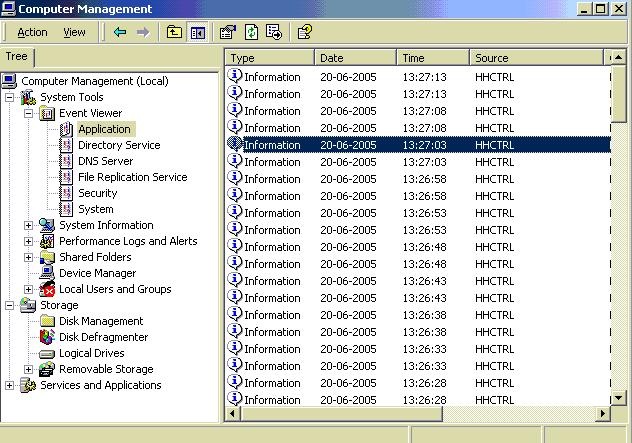Toggle the Show/Hide Console Tree icon
Image resolution: width=632 pixels, height=443 pixels.
pyautogui.click(x=197, y=32)
